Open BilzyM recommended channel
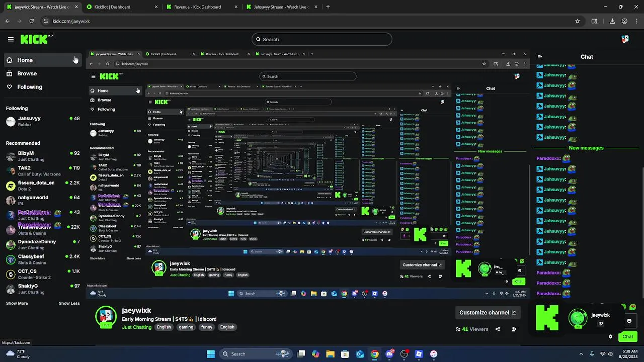Screen dimensions: 644x362 point(42,156)
